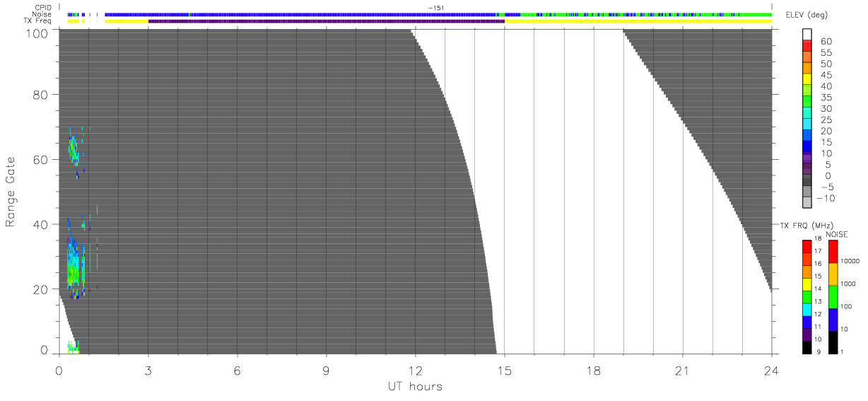Click the 3 tick on UT hours axis
The height and width of the screenshot is (401, 868).
(148, 370)
